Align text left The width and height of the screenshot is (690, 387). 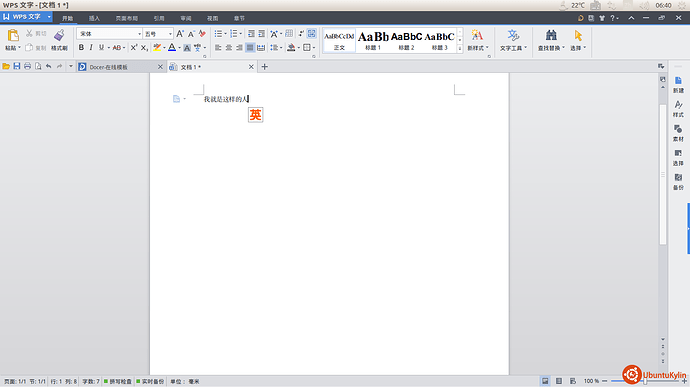218,48
